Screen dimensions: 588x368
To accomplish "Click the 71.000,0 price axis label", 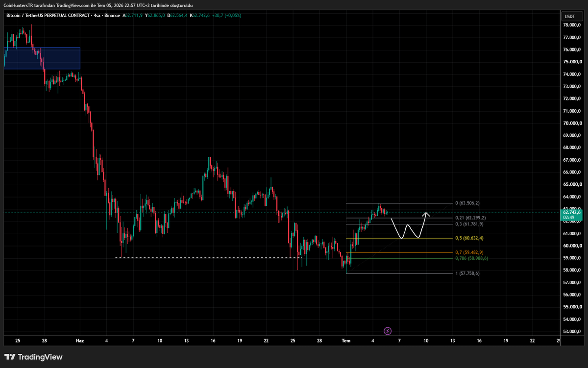I will coord(572,111).
